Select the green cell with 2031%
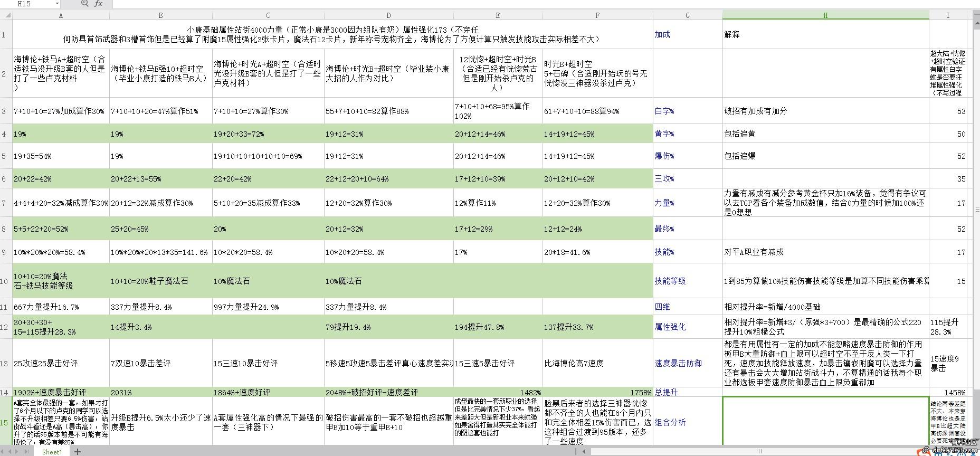The image size is (980, 456). point(160,392)
